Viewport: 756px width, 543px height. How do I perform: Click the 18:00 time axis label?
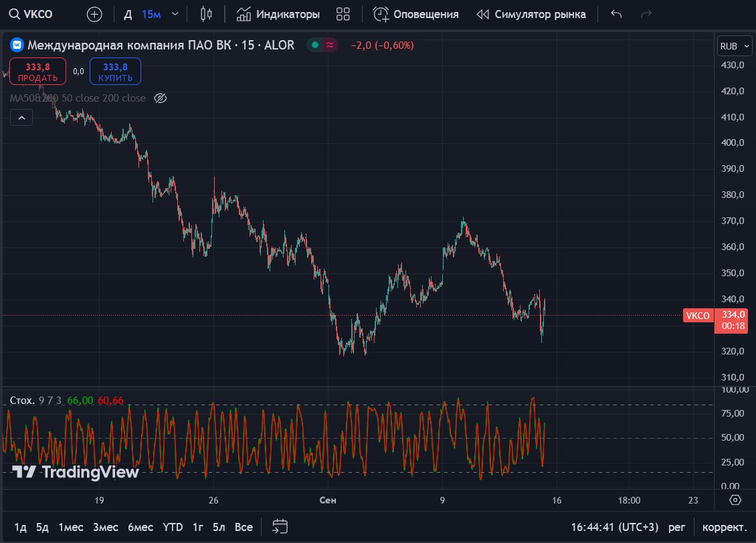click(629, 500)
